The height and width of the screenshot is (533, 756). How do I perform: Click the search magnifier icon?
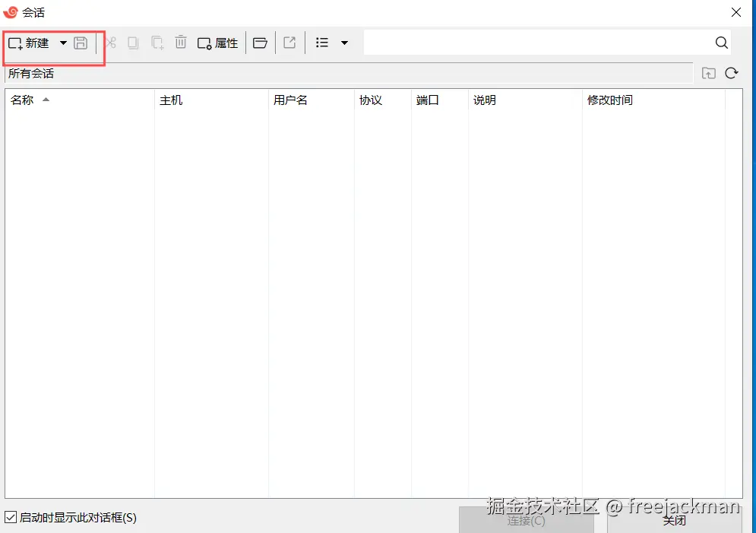point(720,43)
